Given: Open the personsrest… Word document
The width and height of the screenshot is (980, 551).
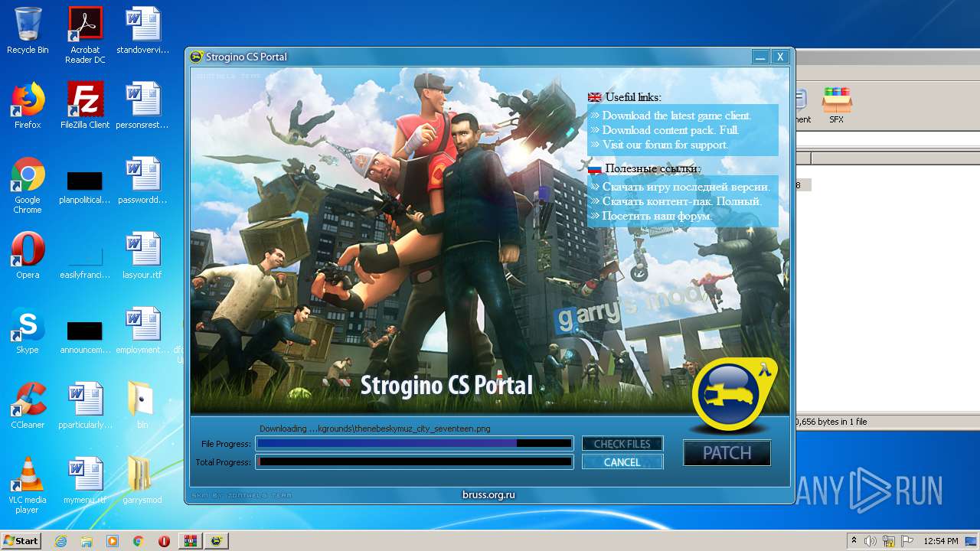Looking at the screenshot, I should tap(142, 106).
